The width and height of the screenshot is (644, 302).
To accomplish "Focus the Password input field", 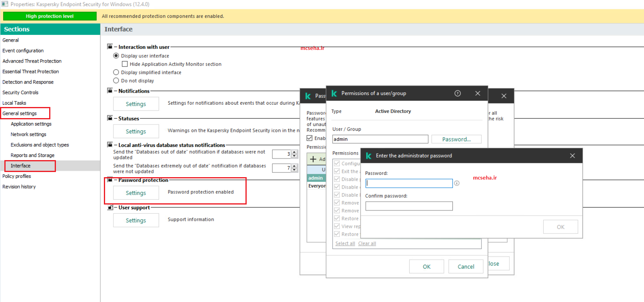I will (409, 183).
